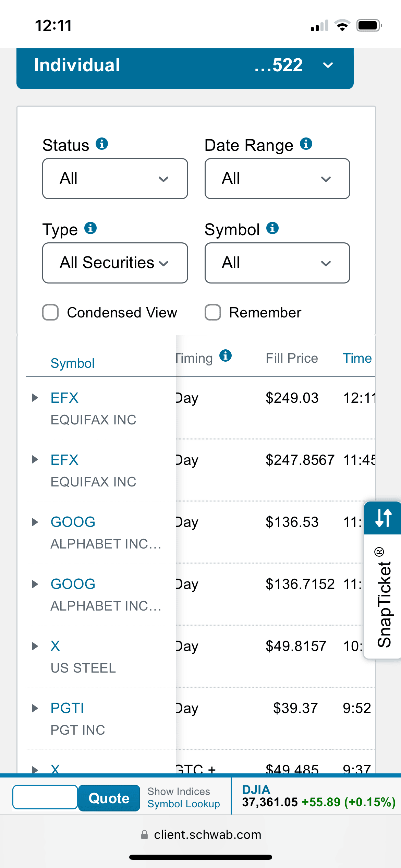The width and height of the screenshot is (401, 868).
Task: Sort by the Time column header
Action: pos(357,358)
